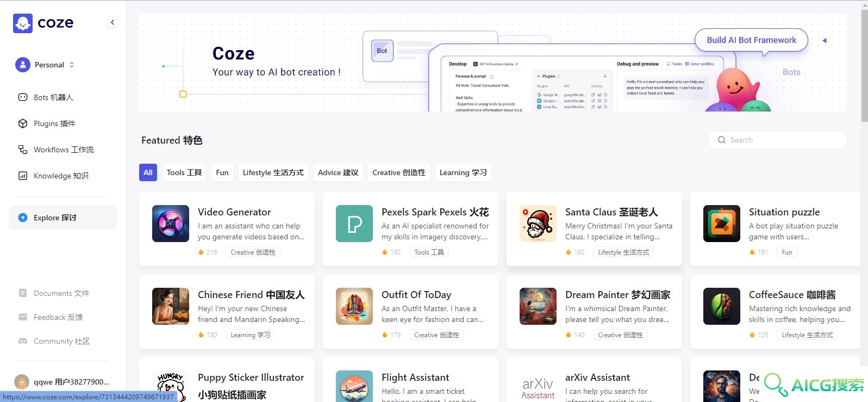Open the CoffeeSauce 咖啡酱 card

pyautogui.click(x=775, y=312)
